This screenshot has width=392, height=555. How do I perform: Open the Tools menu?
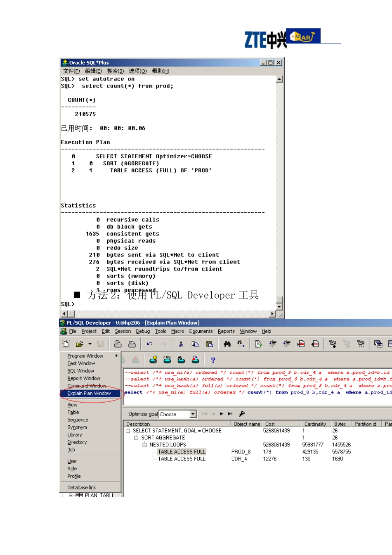click(161, 331)
